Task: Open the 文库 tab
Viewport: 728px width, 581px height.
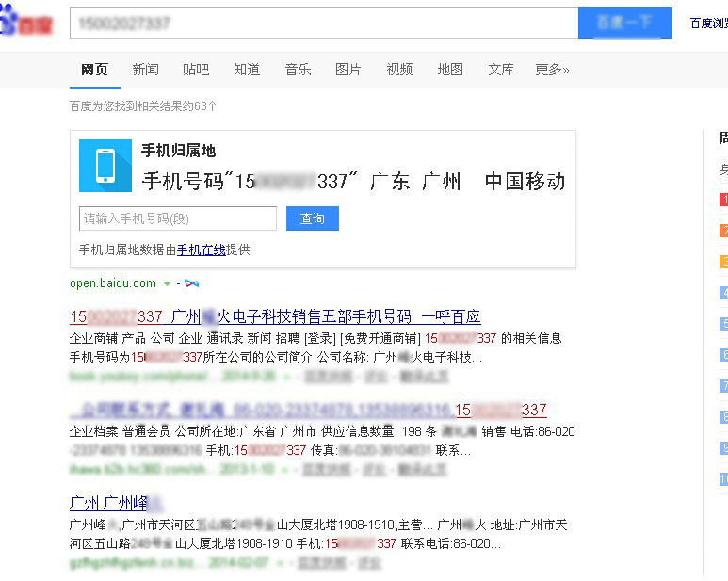Action: 501,70
